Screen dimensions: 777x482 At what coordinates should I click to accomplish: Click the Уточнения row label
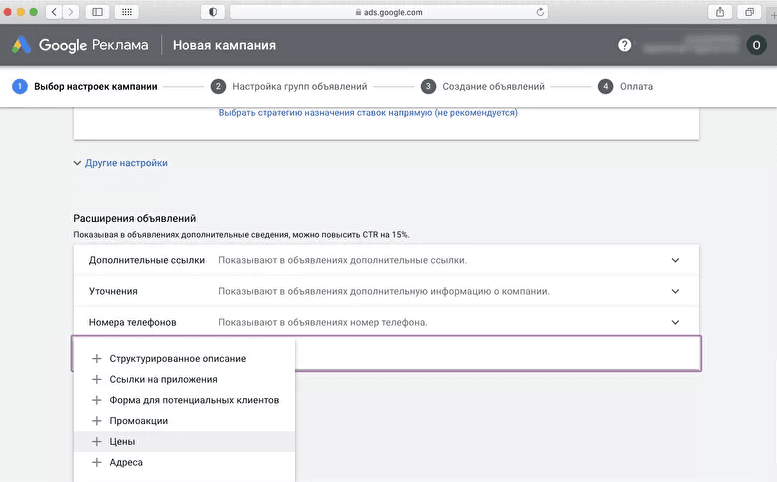pyautogui.click(x=113, y=291)
